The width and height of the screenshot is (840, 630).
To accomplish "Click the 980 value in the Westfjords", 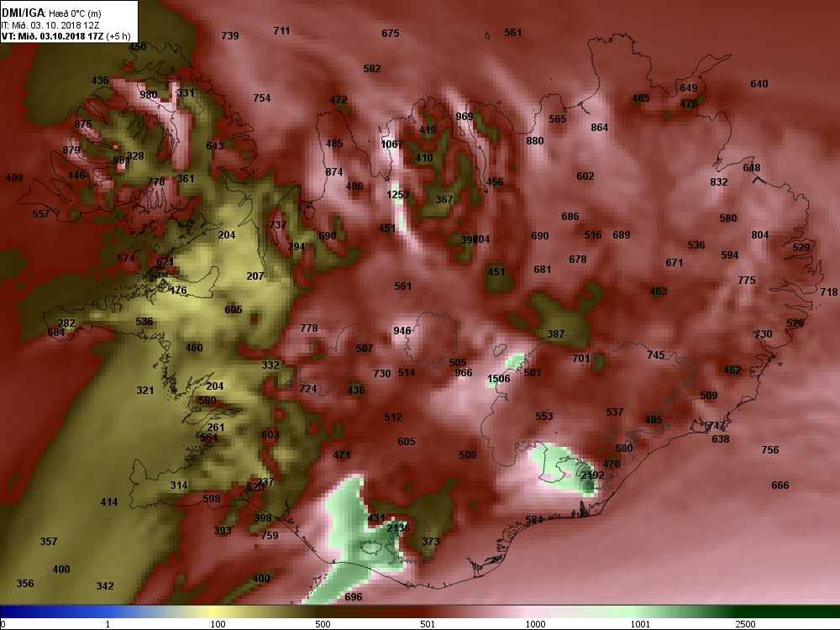I will (x=149, y=95).
